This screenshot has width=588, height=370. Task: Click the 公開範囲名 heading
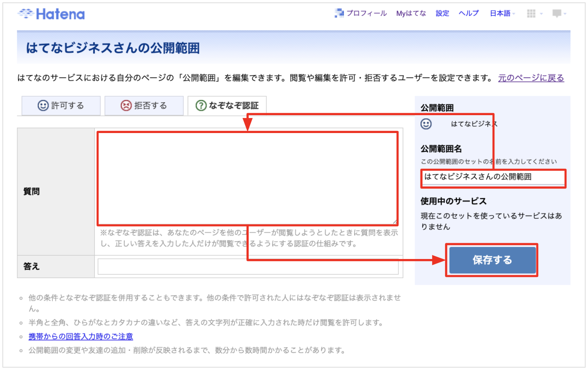441,149
